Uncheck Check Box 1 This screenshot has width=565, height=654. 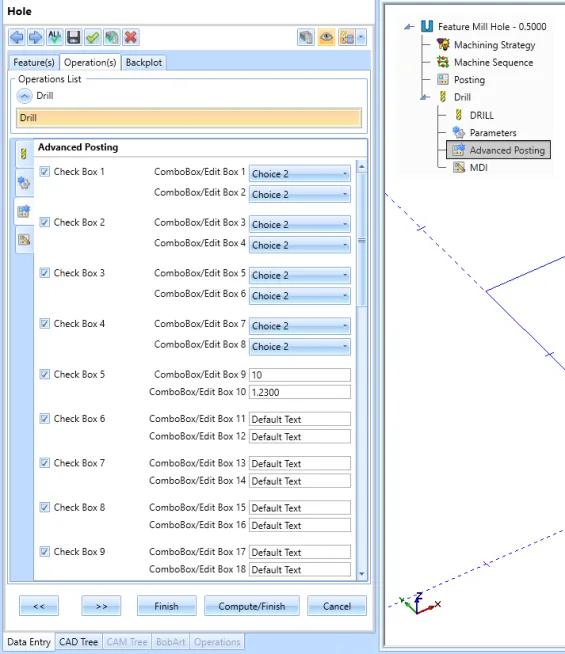[x=45, y=171]
